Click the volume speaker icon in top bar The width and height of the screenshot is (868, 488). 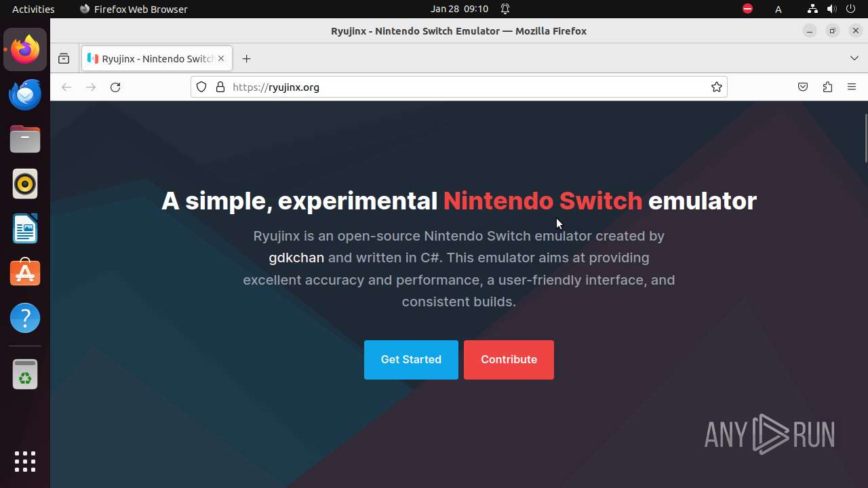coord(831,9)
